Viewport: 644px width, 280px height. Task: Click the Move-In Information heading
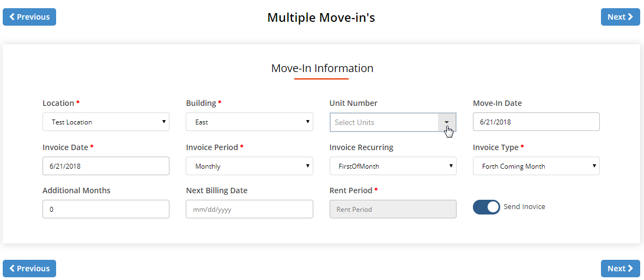[322, 68]
